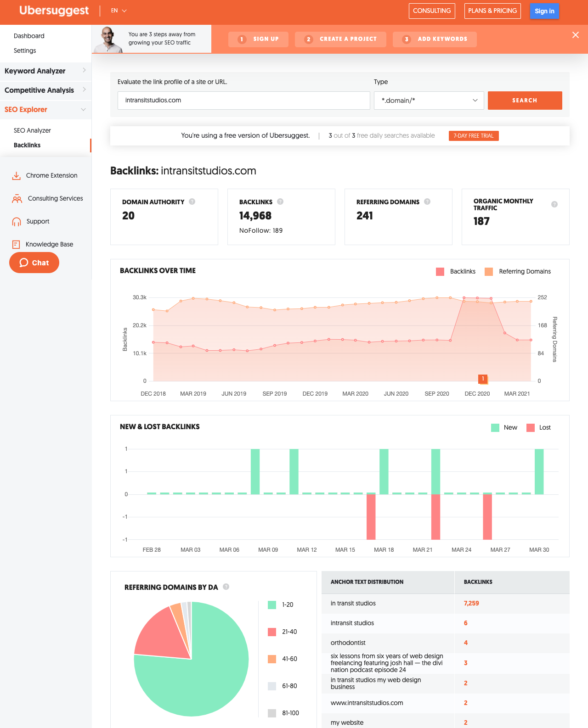Screen dimensions: 588x728
Task: Open Settings in the sidebar
Action: pos(25,50)
